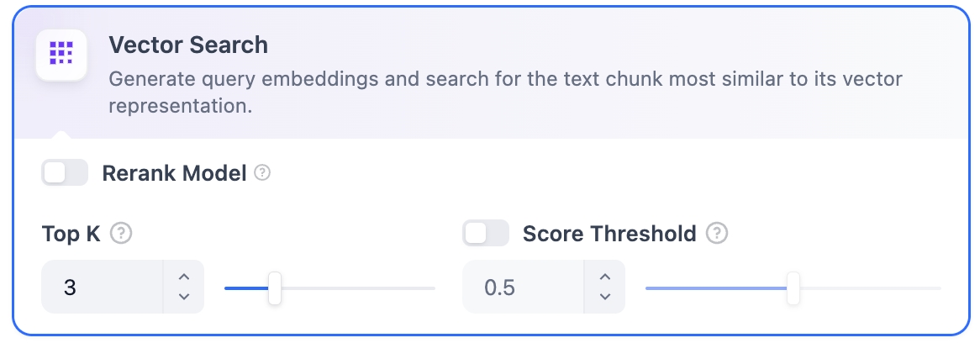
Task: Click the Score Threshold label text
Action: click(609, 233)
